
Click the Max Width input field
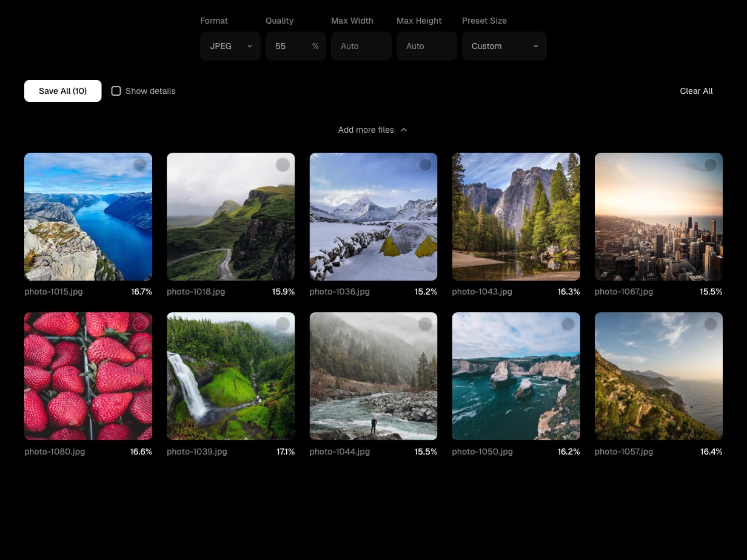(x=361, y=46)
